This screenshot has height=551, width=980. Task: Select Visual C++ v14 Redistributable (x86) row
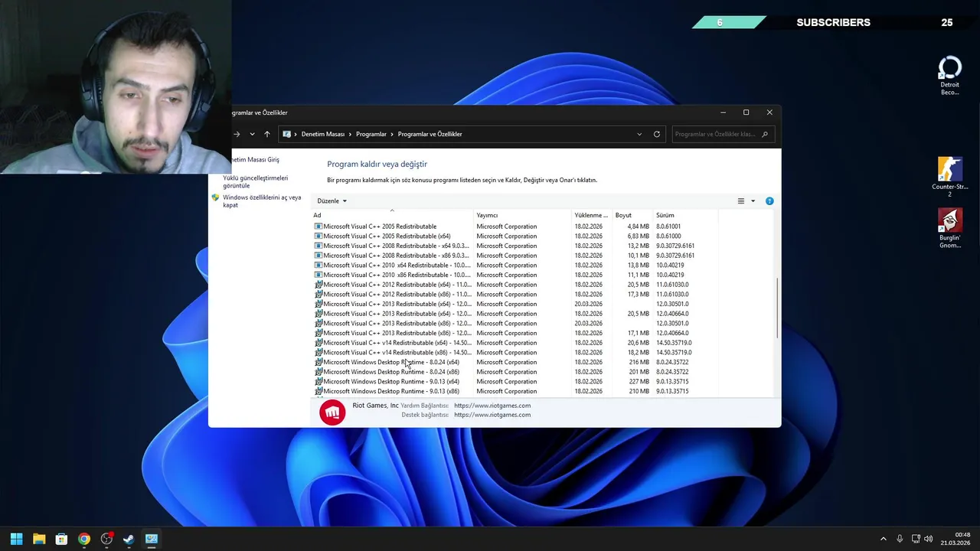pos(514,352)
